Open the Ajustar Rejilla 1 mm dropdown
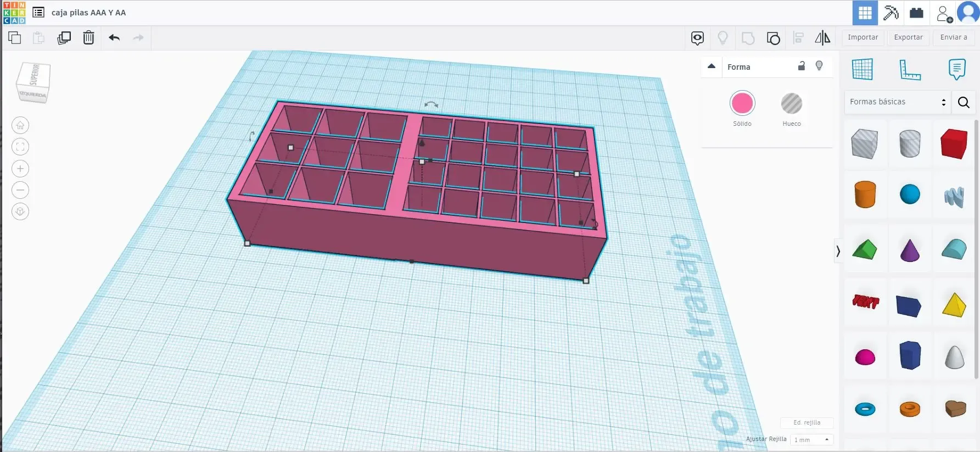This screenshot has width=980, height=452. pyautogui.click(x=811, y=439)
